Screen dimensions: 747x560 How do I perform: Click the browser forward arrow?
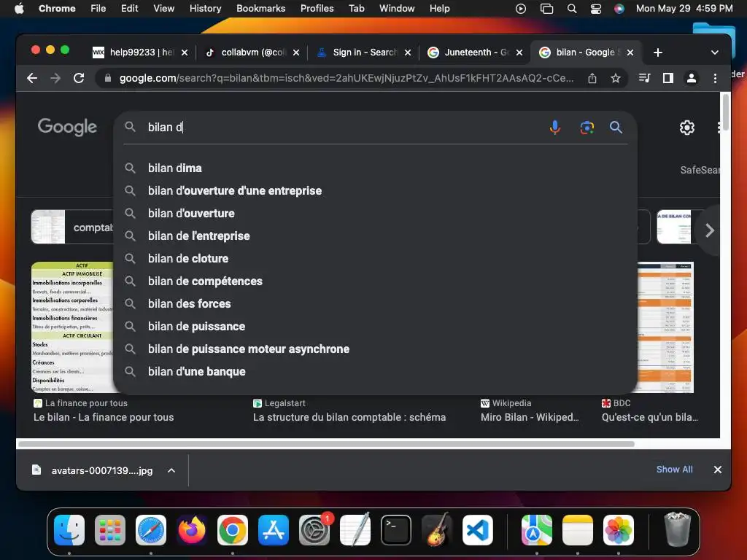click(55, 78)
